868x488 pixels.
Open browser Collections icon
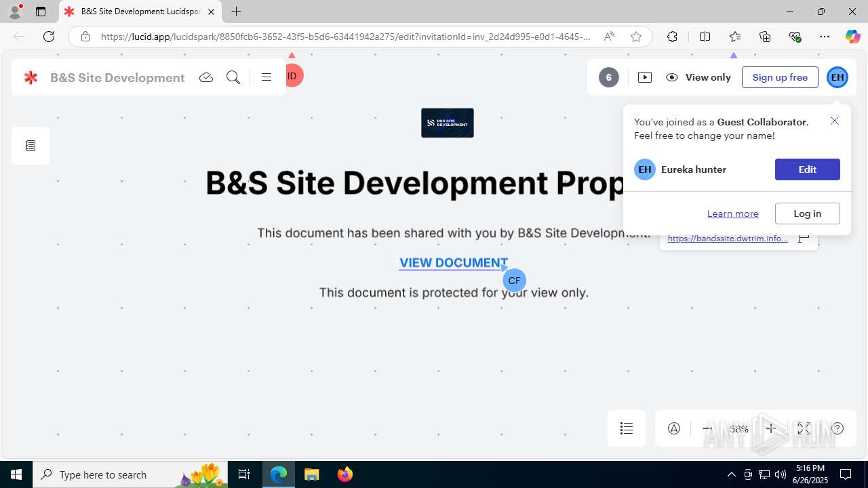pyautogui.click(x=765, y=37)
